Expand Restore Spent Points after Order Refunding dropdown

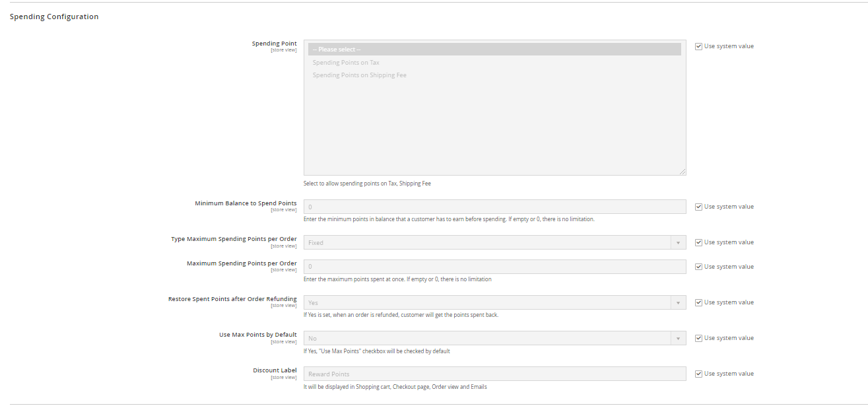[x=494, y=302]
